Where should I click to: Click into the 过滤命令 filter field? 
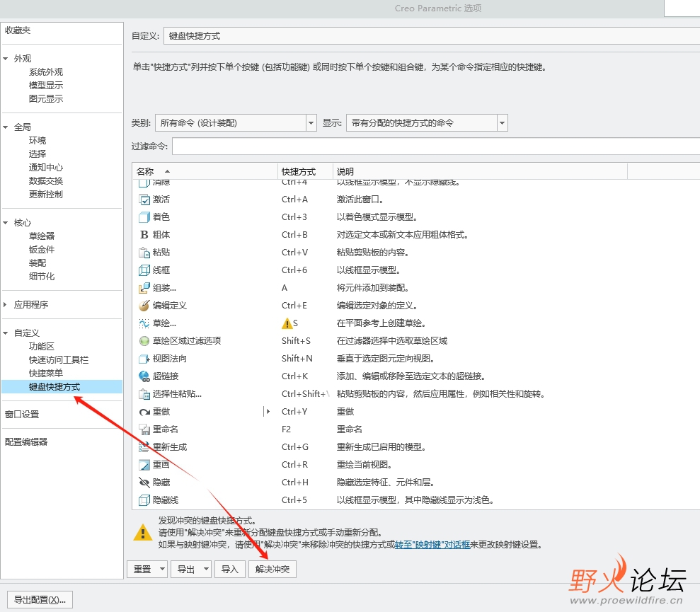coord(436,146)
